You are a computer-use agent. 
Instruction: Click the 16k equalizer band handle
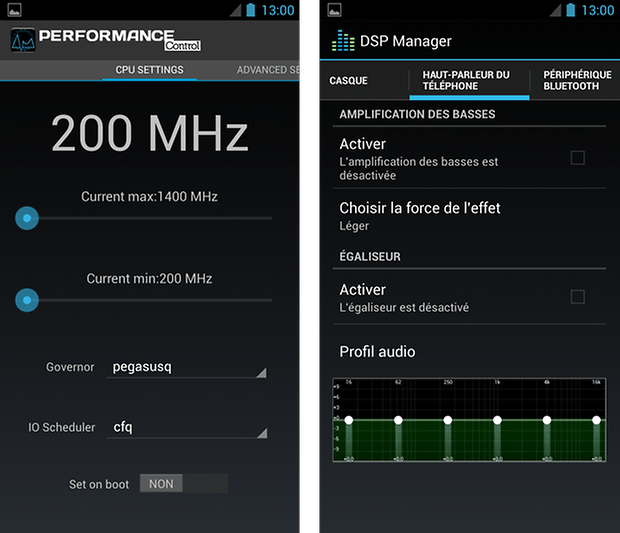click(596, 420)
